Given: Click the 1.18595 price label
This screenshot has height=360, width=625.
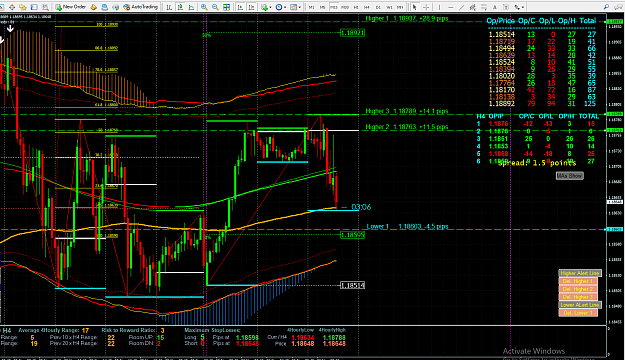Looking at the screenshot, I should click(x=352, y=235).
